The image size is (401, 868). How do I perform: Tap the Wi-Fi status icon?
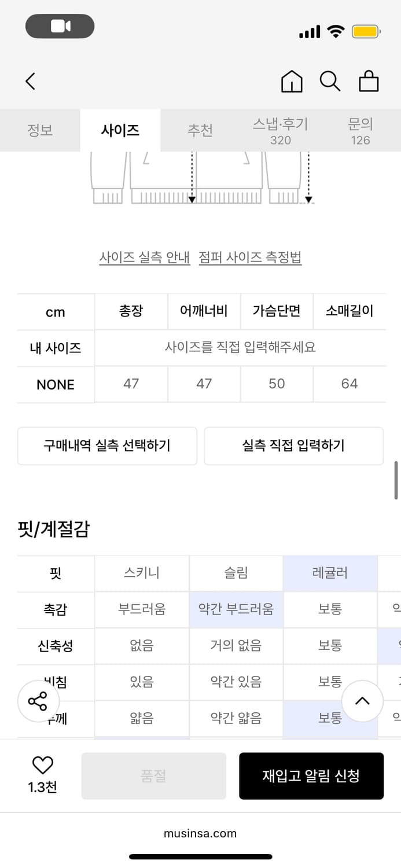coord(334,32)
